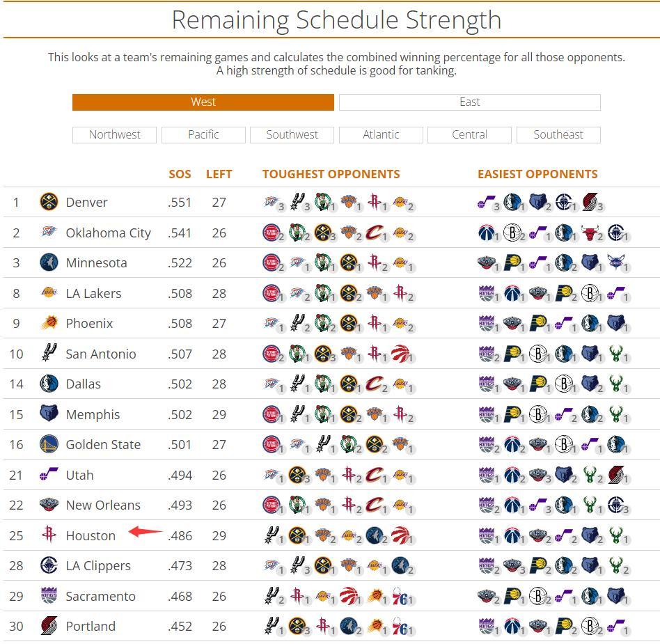Select the West conference tab
The width and height of the screenshot is (660, 644).
(203, 102)
